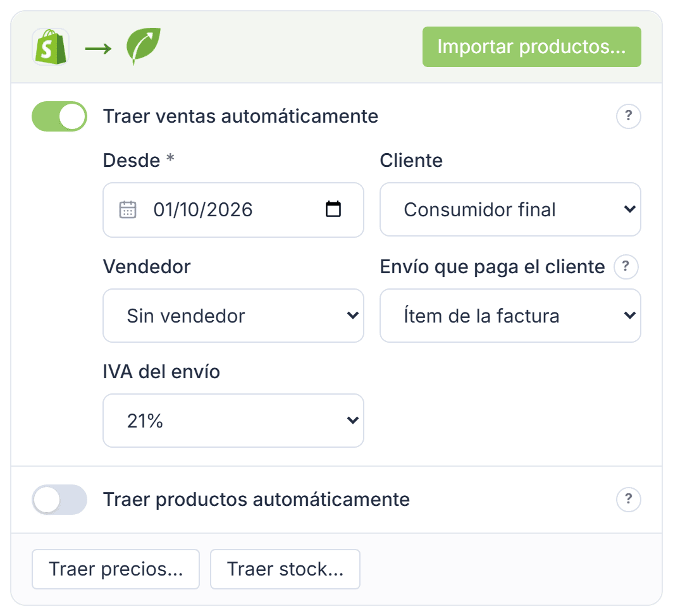The image size is (673, 616).
Task: Click the green leaf logo icon
Action: 144,46
